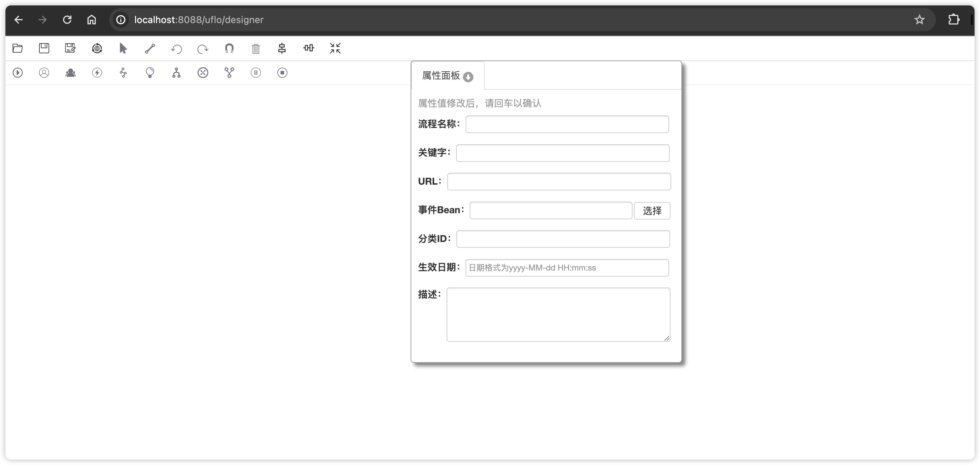Click the horizontal center align icon
This screenshot has height=465, width=980.
[x=308, y=48]
